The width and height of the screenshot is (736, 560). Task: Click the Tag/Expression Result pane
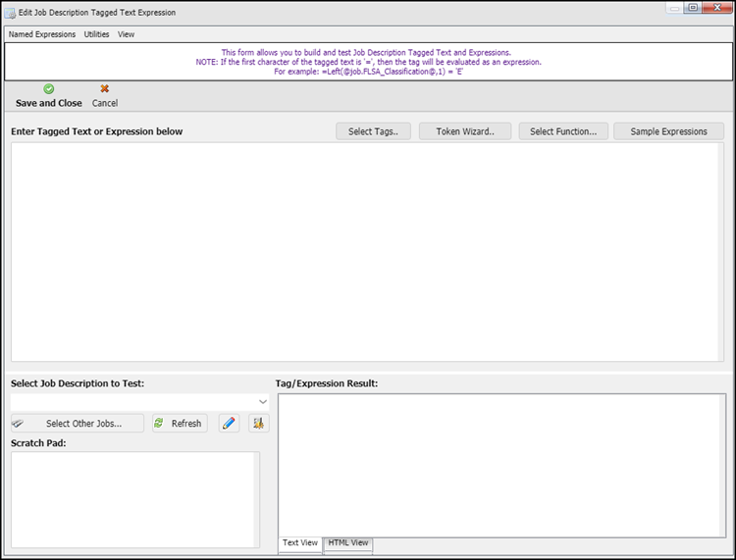click(x=501, y=465)
